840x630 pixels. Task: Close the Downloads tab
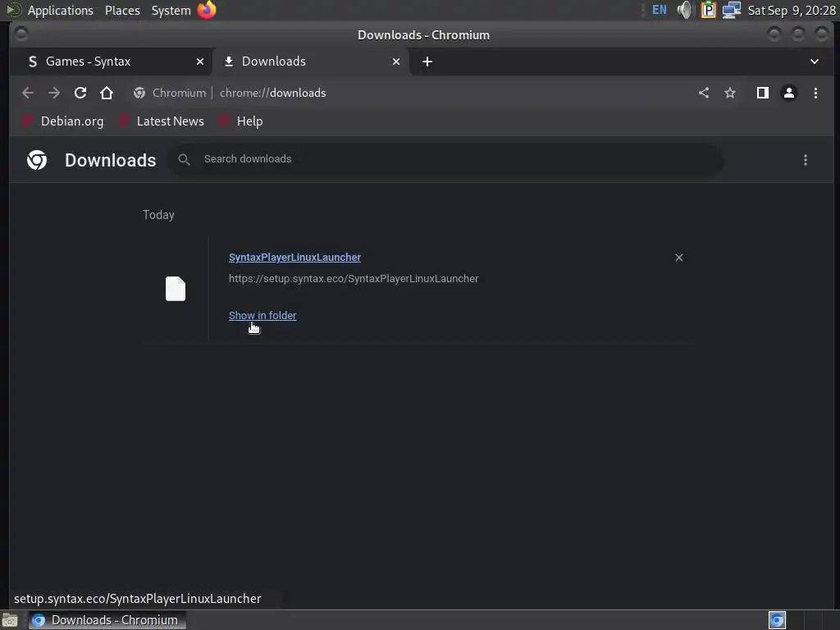396,62
